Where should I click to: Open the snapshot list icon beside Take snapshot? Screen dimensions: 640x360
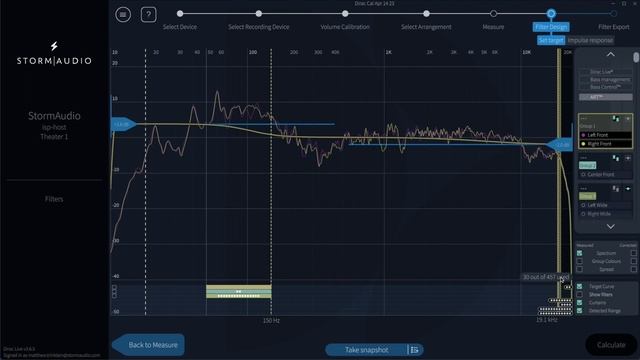pyautogui.click(x=415, y=350)
